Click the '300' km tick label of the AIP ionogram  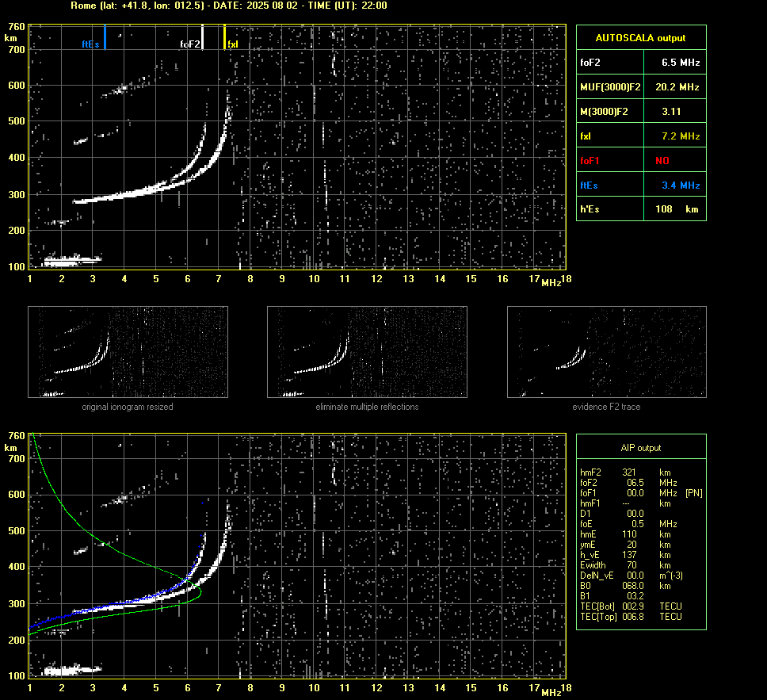pos(16,603)
